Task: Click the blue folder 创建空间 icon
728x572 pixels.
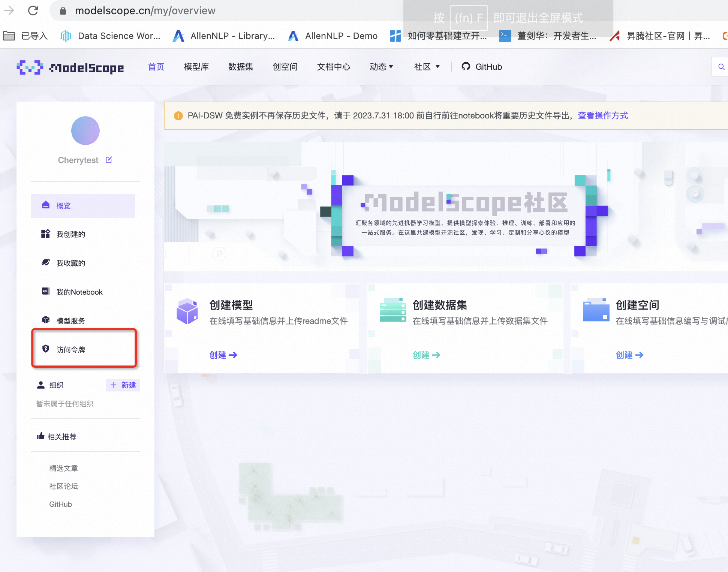Action: point(596,310)
